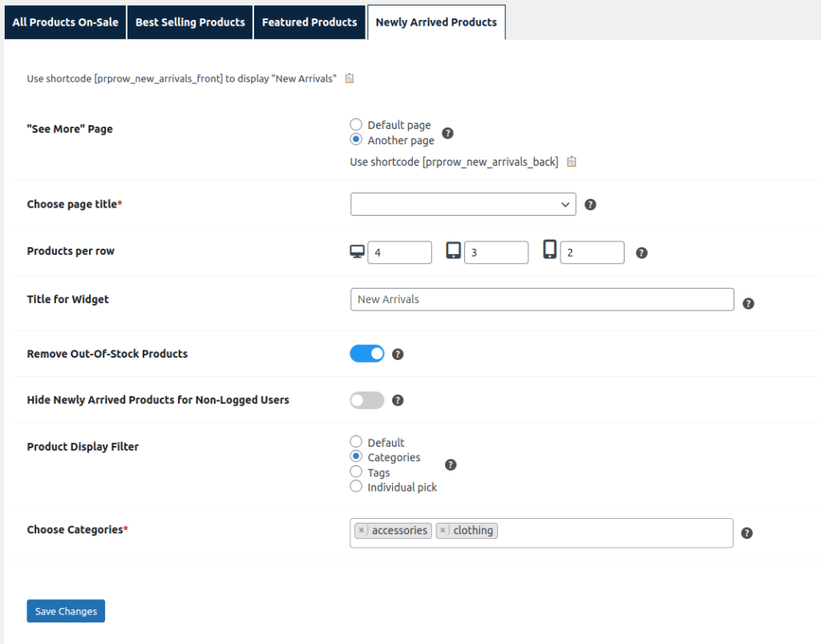Copy the prprow_new_arrivals_back shortcode
This screenshot has width=821, height=644.
572,162
